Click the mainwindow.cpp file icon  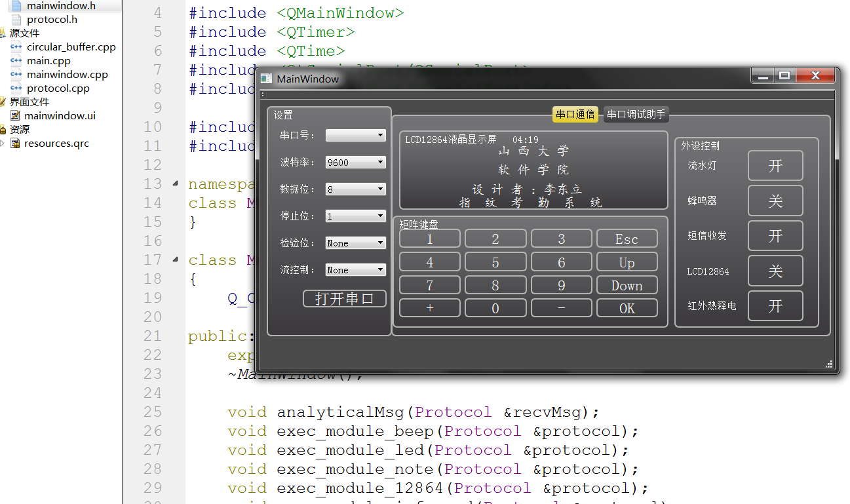[x=16, y=75]
